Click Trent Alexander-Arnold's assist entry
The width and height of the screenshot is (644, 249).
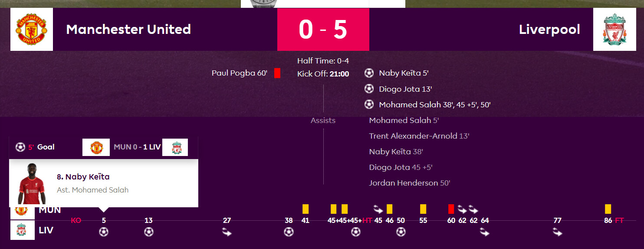coord(419,136)
